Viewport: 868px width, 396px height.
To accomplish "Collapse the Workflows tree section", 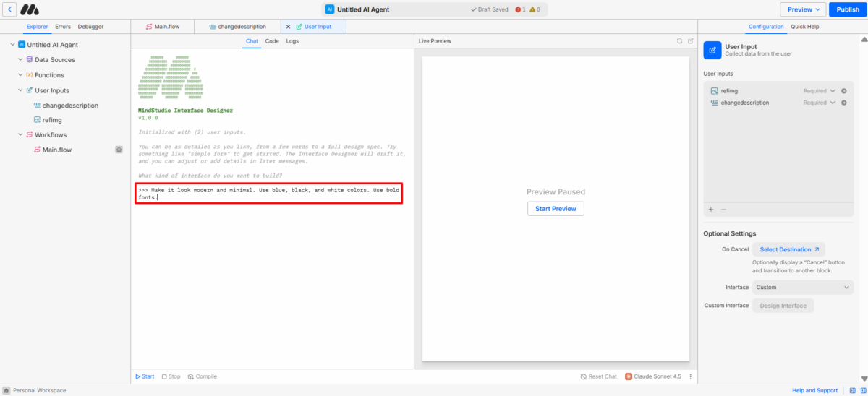I will [20, 135].
